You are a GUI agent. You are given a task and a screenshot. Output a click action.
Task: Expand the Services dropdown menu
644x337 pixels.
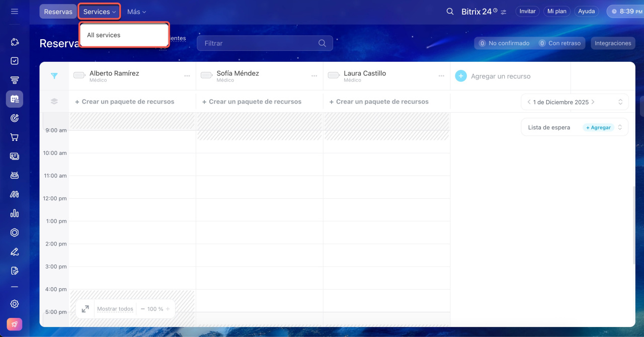pyautogui.click(x=99, y=12)
